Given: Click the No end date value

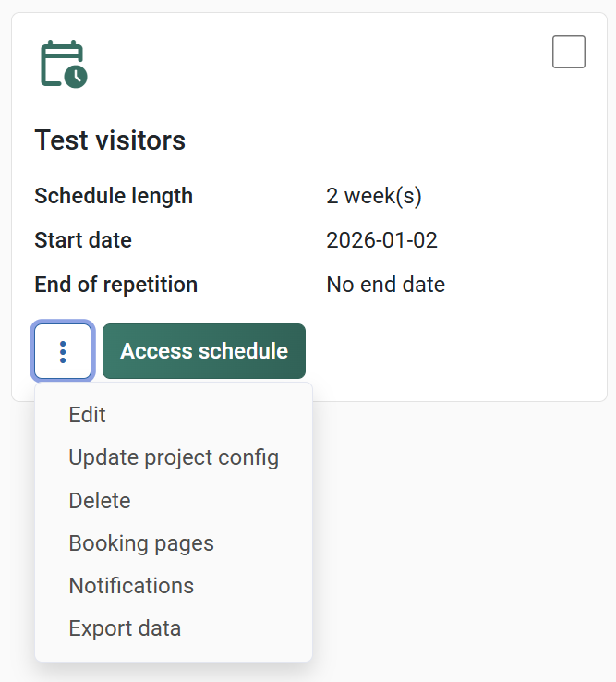Looking at the screenshot, I should click(x=385, y=285).
